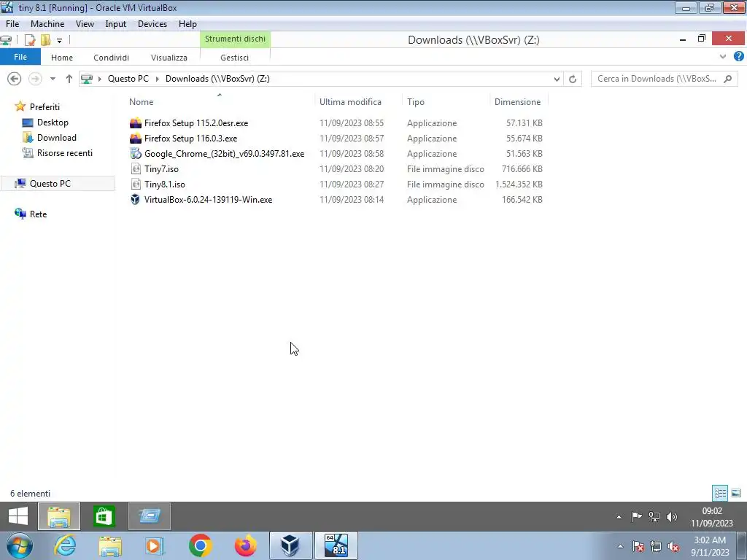Launch Internet Explorer from host taskbar
Image resolution: width=747 pixels, height=560 pixels.
tap(65, 545)
